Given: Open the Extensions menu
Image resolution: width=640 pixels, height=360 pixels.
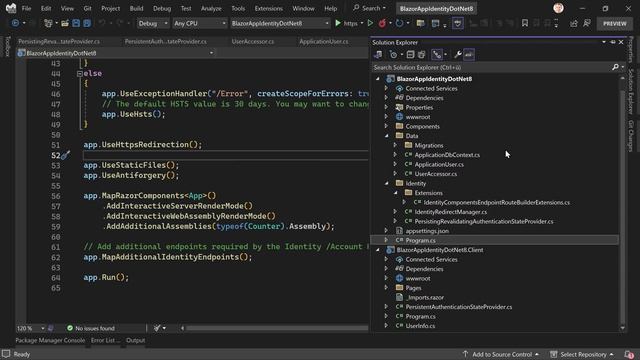Looking at the screenshot, I should (x=269, y=8).
